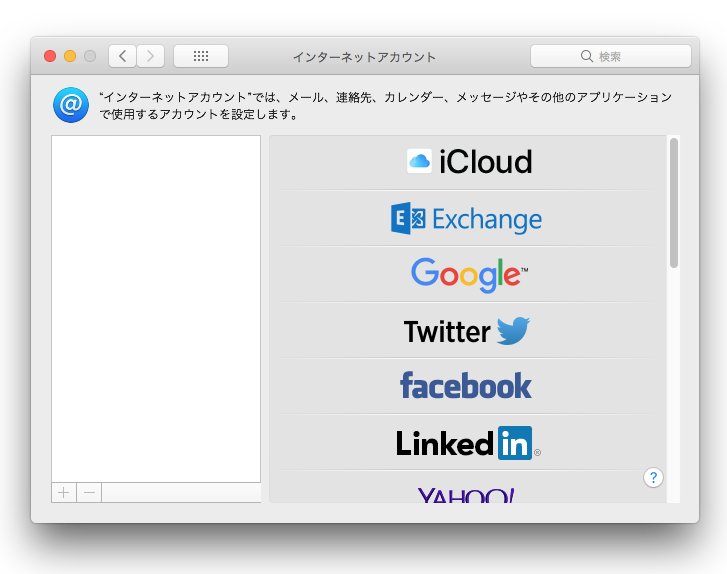Add a Google account

pos(468,274)
